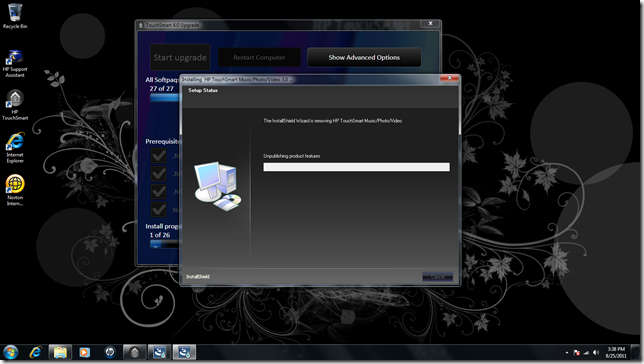Select the HP Support Assistant desktop icon
The width and height of the screenshot is (644, 364).
click(15, 63)
